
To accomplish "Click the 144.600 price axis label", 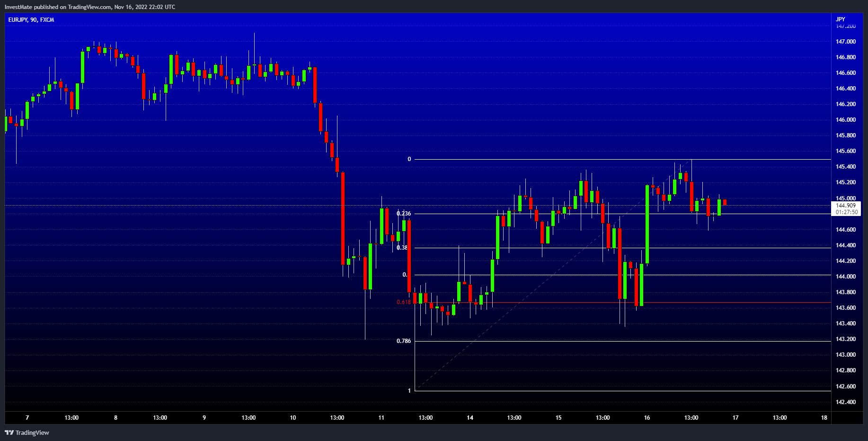I will click(x=846, y=230).
